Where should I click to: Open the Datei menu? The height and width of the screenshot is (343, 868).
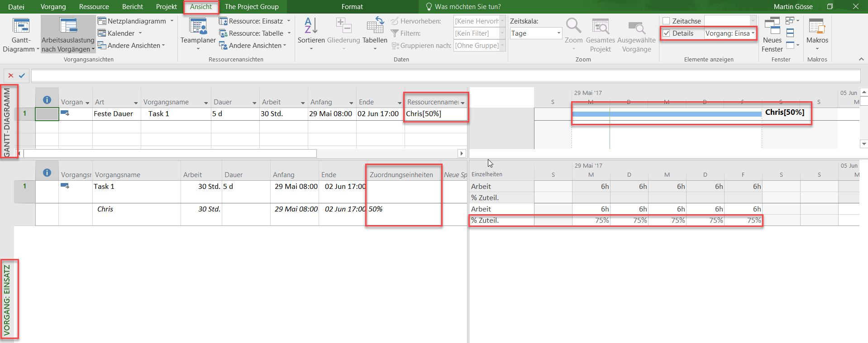click(16, 7)
